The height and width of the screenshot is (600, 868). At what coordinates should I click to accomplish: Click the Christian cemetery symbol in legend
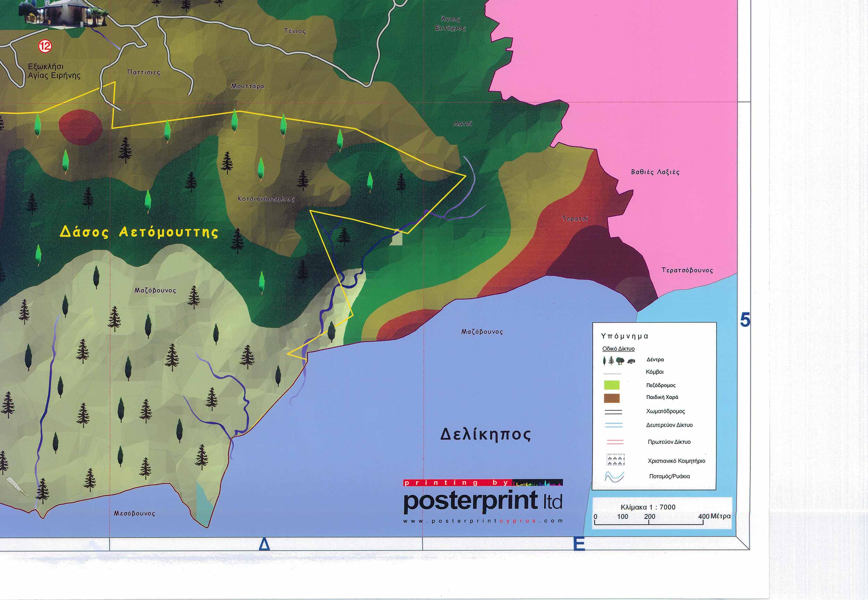click(x=616, y=460)
